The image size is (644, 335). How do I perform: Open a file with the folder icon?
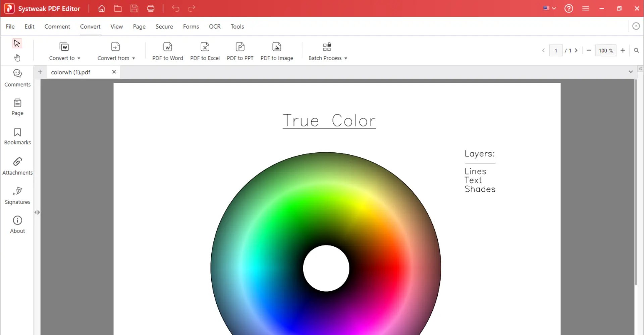pos(118,8)
